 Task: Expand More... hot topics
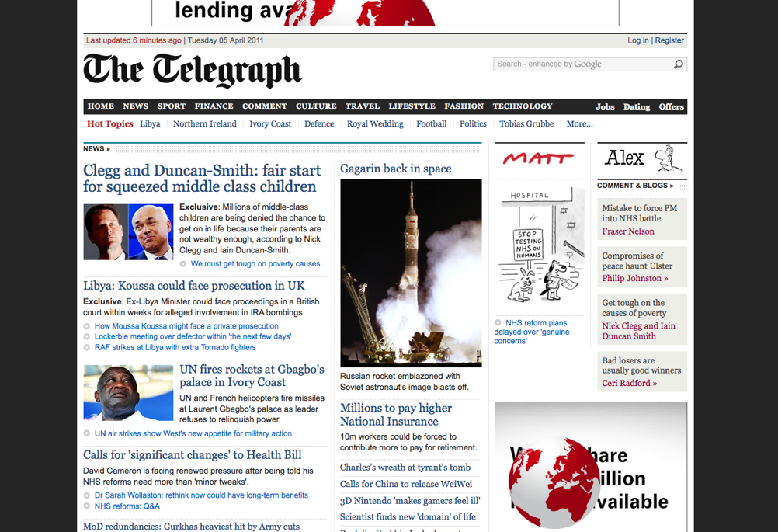pyautogui.click(x=579, y=124)
